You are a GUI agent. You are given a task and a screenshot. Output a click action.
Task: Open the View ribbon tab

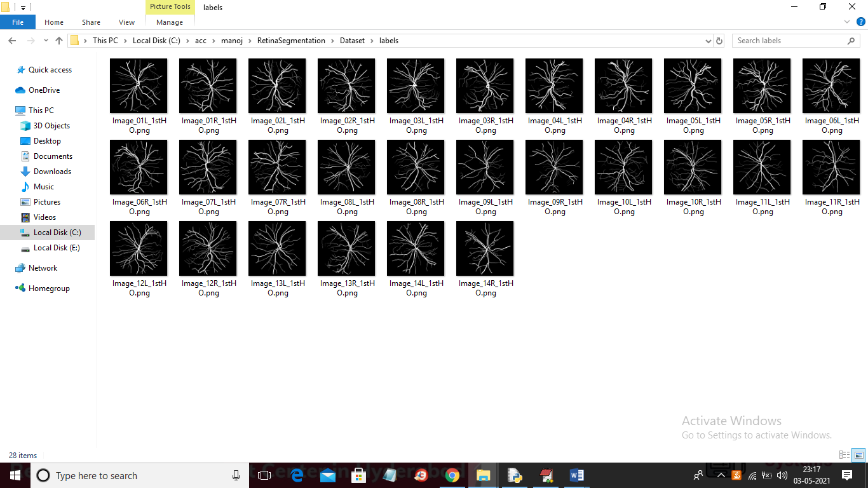tap(126, 22)
